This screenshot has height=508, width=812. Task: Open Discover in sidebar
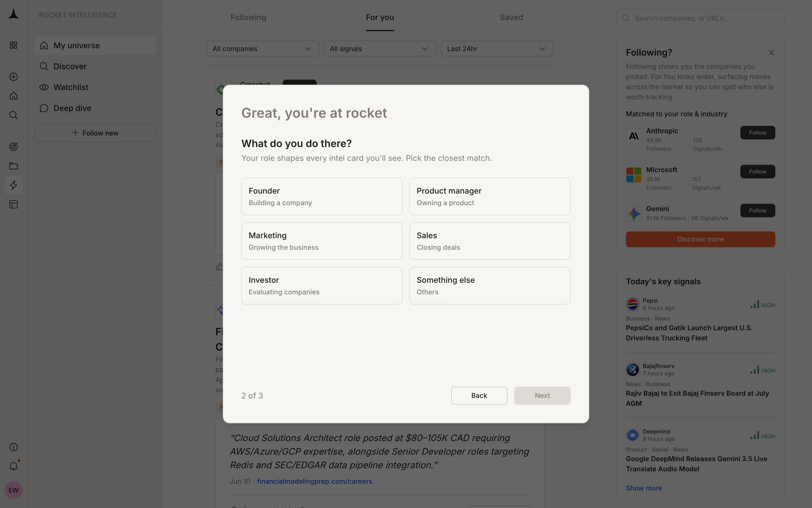coord(95,66)
